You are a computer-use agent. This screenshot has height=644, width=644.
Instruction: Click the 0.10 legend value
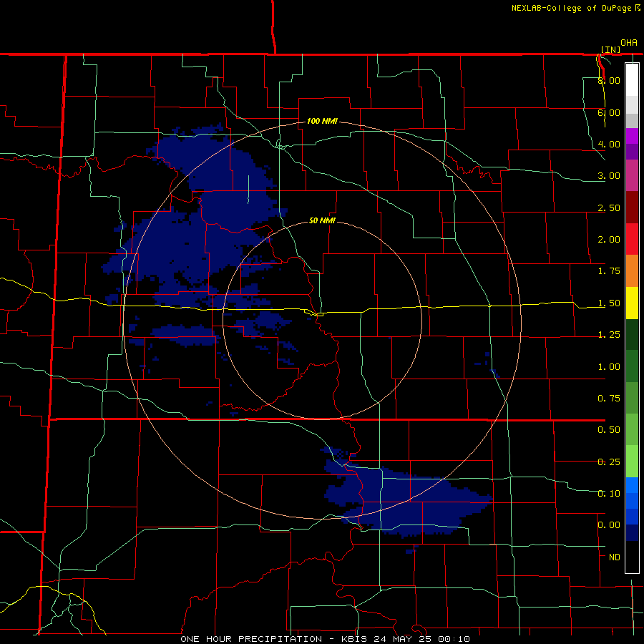609,494
